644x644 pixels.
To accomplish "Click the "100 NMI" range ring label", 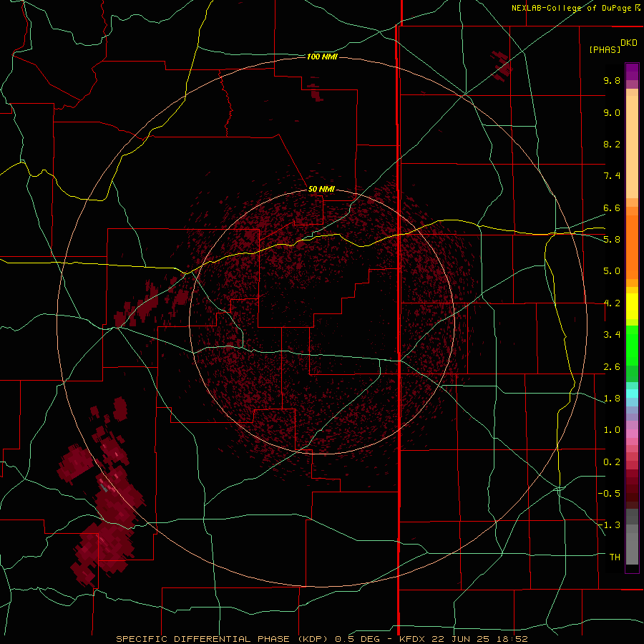I will 322,57.
